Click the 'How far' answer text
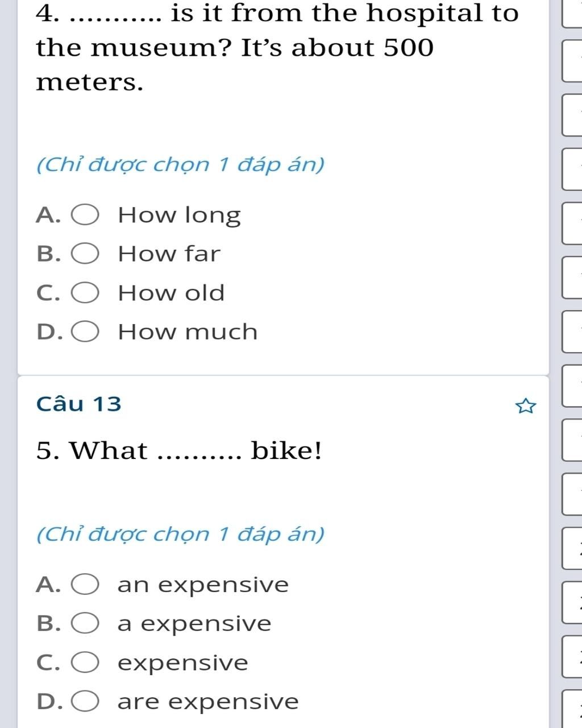The image size is (582, 728). tap(168, 254)
